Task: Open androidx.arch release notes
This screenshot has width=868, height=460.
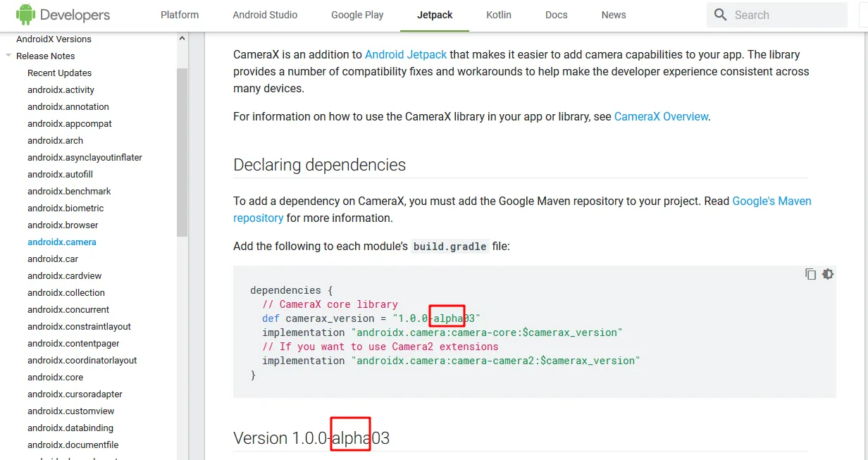Action: pos(55,140)
